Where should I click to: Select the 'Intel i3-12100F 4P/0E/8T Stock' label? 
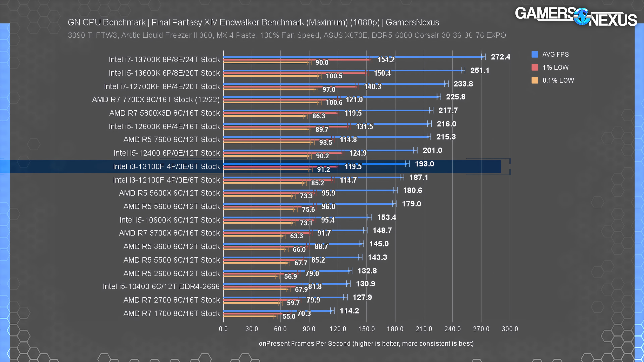167,180
